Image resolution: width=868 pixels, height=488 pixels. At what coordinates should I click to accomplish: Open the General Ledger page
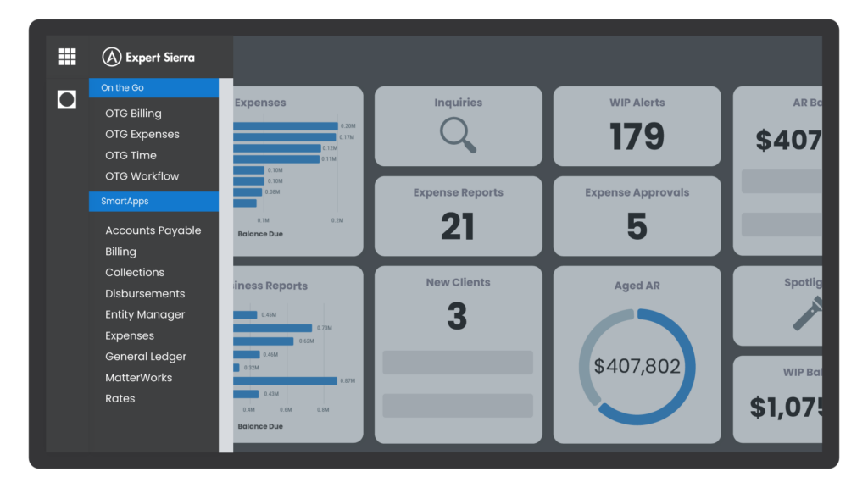tap(145, 356)
